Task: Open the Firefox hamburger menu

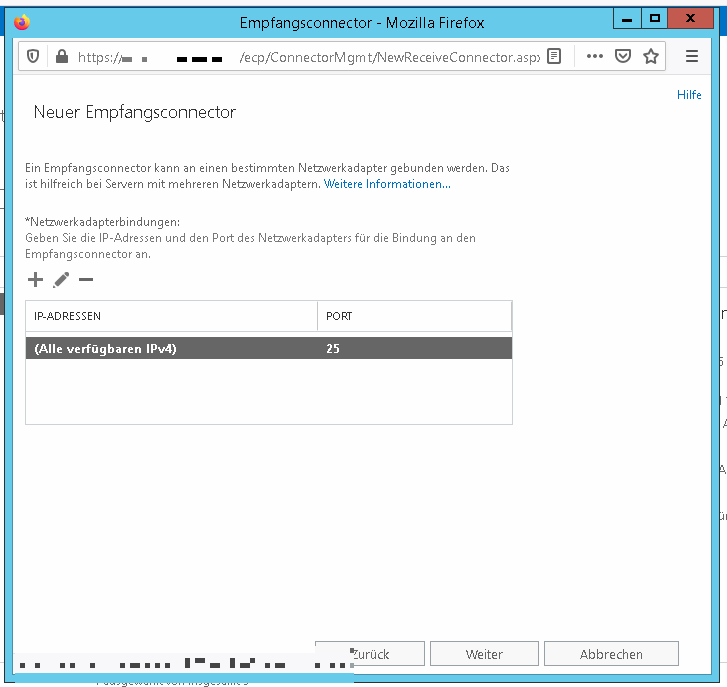Action: click(x=692, y=57)
